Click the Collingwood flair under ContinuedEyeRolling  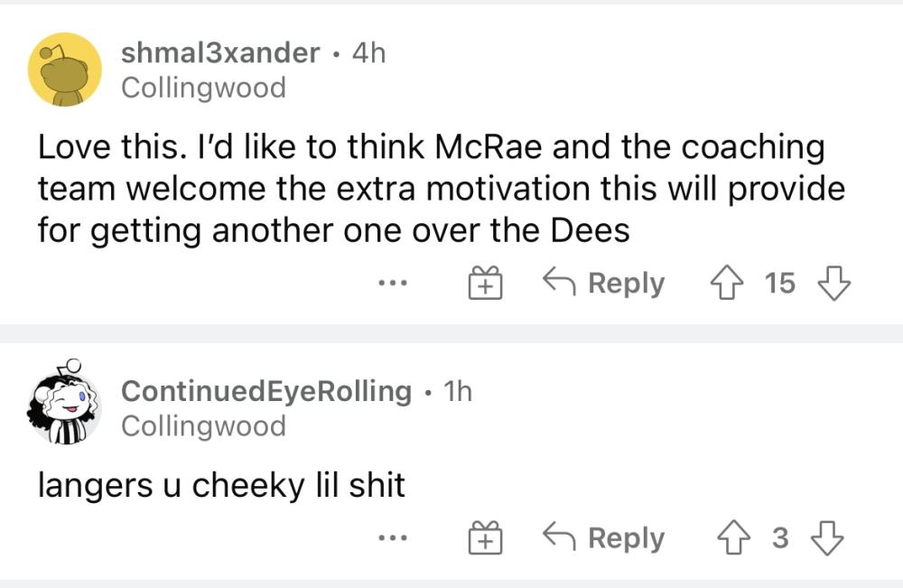(203, 425)
